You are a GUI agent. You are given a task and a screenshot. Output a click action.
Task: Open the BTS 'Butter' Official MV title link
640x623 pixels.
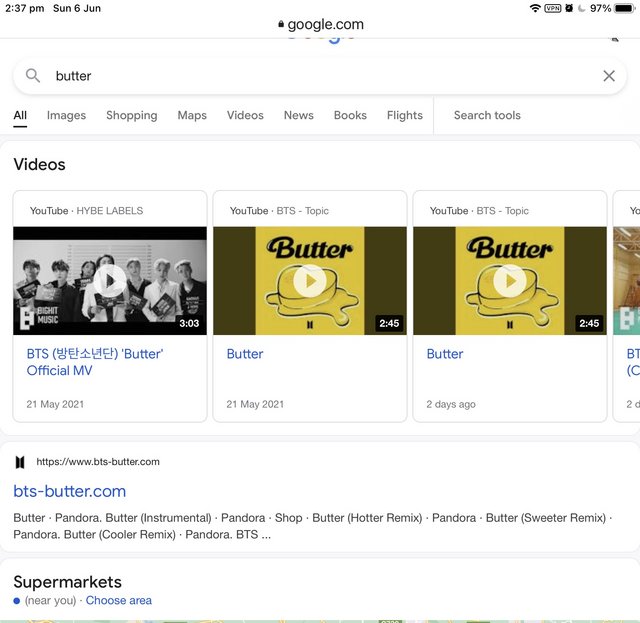[95, 362]
